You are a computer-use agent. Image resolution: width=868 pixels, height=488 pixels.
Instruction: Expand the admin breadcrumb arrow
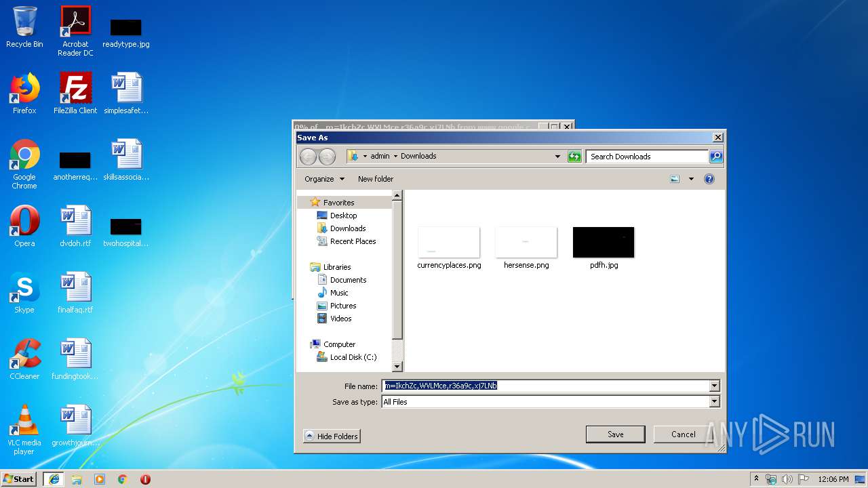click(396, 157)
